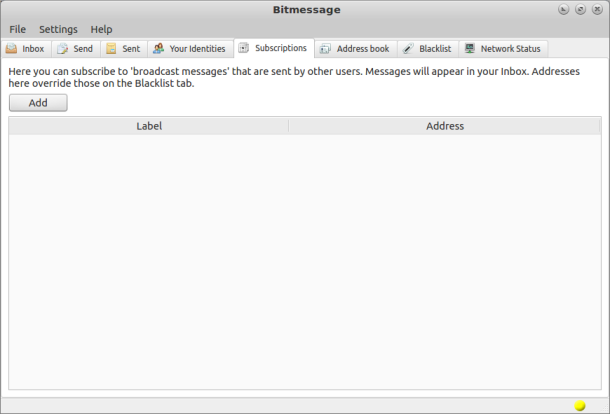Switch to the Sent tab
The image size is (610, 414).
coord(124,49)
